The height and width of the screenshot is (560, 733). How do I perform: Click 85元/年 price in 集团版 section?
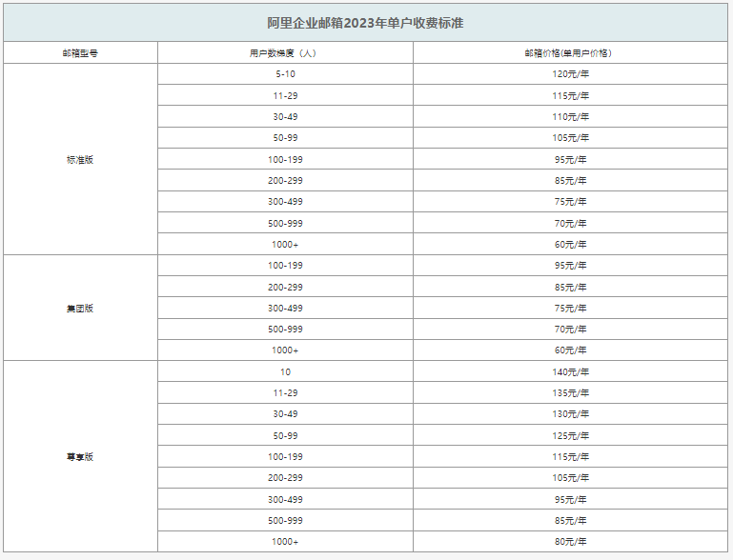click(x=570, y=288)
